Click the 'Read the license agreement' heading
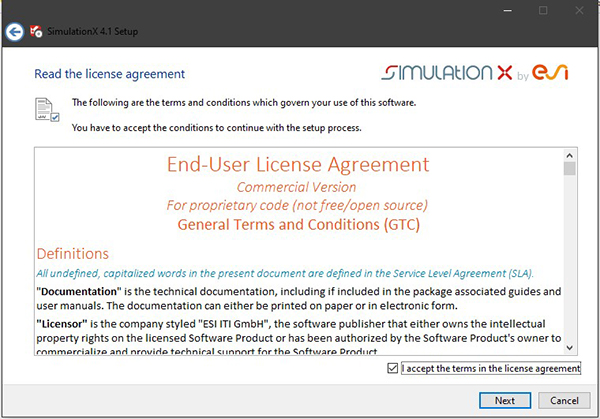The height and width of the screenshot is (419, 600). click(109, 74)
